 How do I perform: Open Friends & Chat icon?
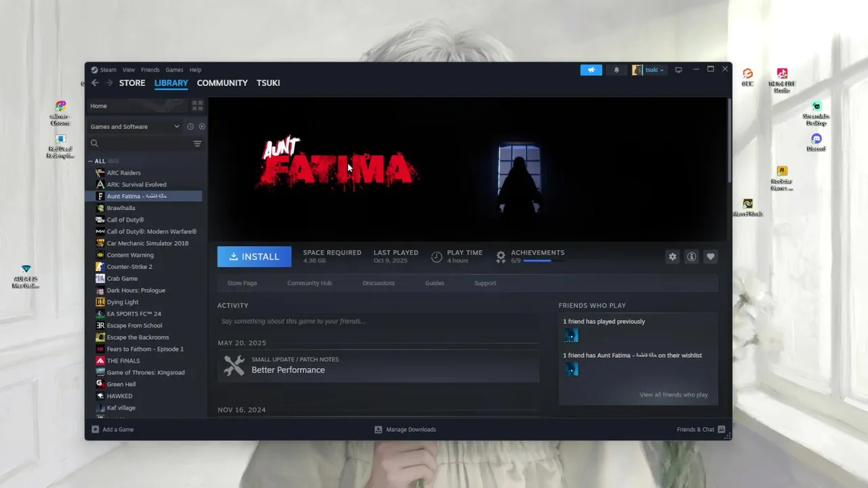point(722,430)
